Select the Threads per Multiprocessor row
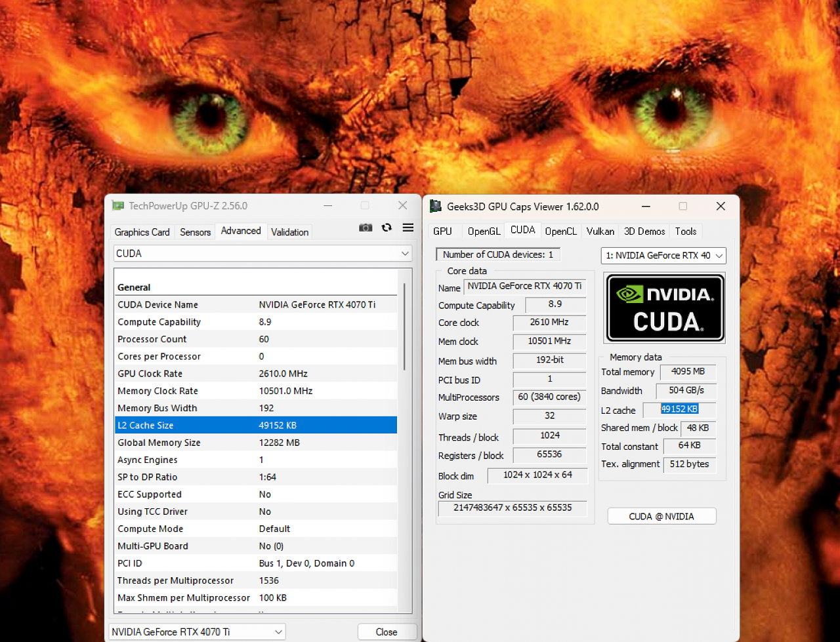Image resolution: width=840 pixels, height=642 pixels. pos(256,580)
